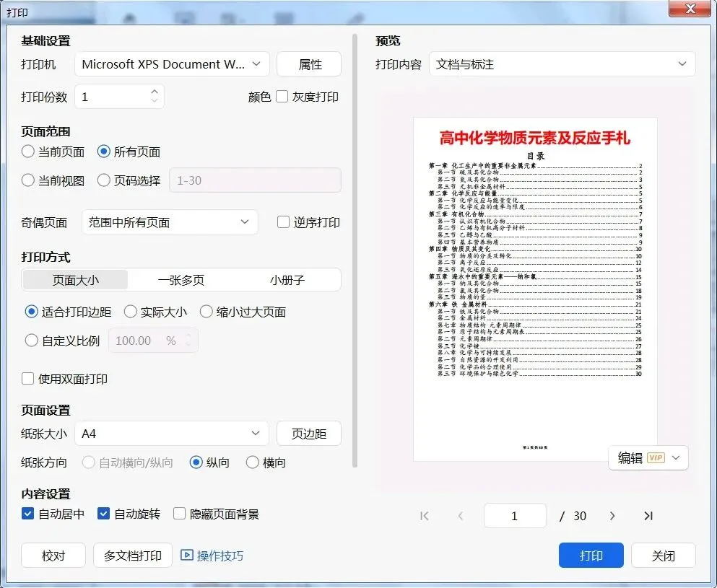Enable 使用双面打印 checkbox

(x=28, y=379)
